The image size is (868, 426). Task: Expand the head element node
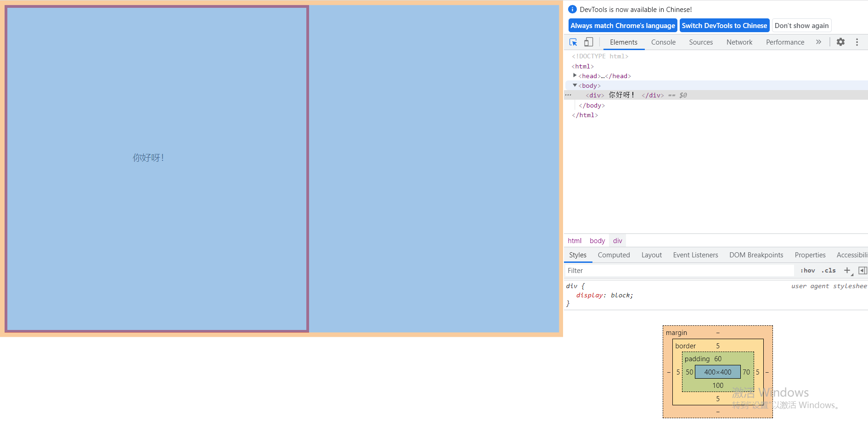point(575,75)
